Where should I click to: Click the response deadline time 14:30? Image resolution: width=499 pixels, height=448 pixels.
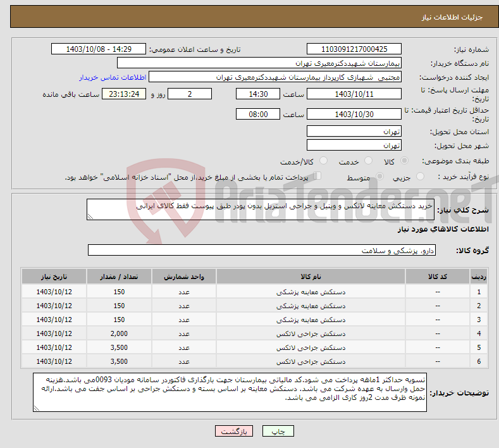(258, 94)
